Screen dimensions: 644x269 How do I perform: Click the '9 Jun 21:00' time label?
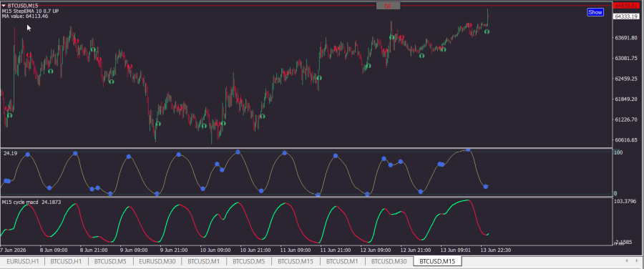click(x=173, y=250)
